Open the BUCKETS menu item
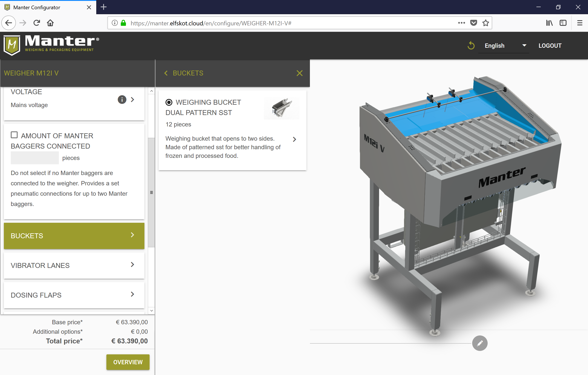 tap(74, 236)
